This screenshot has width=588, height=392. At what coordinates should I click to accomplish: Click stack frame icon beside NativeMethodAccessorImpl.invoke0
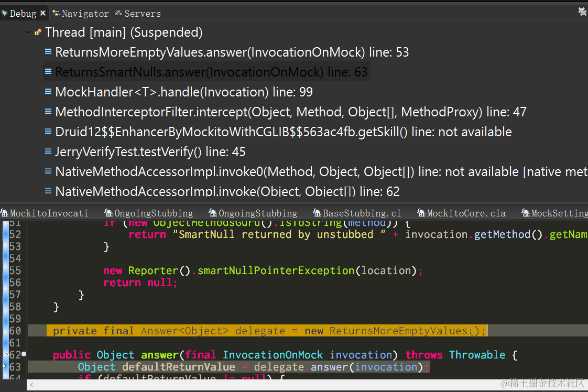point(48,171)
